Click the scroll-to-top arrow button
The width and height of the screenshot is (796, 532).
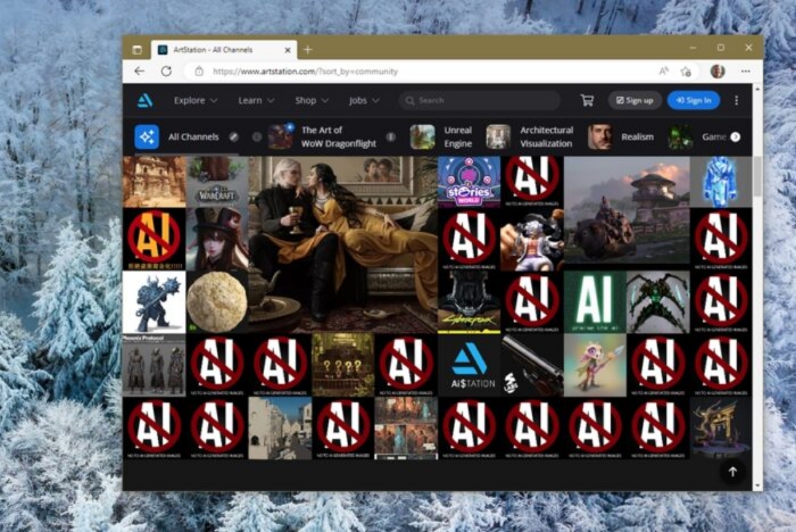(x=733, y=472)
